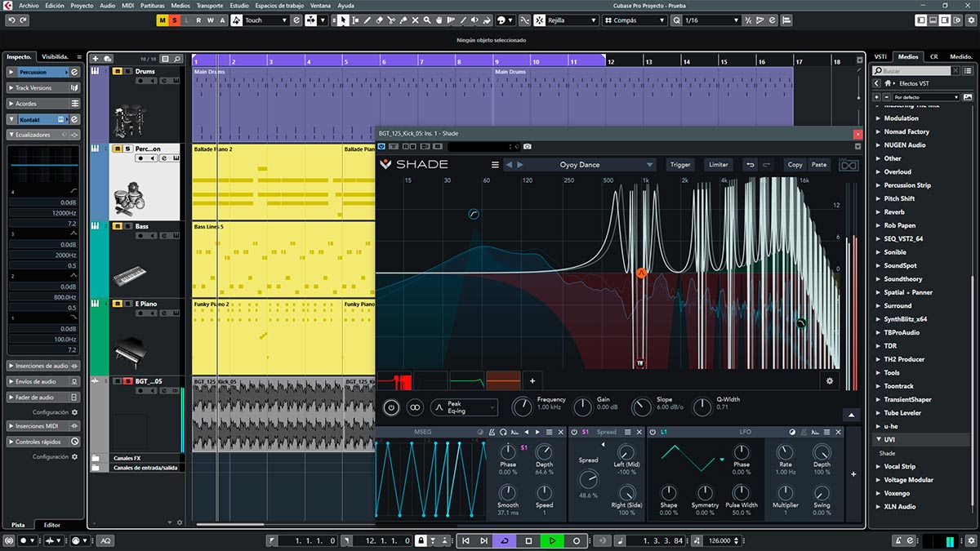Select the Mute tool in toolbar
Viewport: 980px width, 551px height.
415,20
